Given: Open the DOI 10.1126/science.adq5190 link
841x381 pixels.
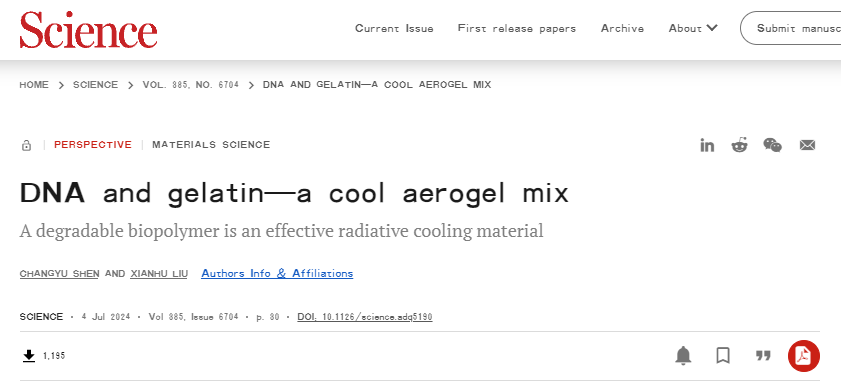Looking at the screenshot, I should [365, 317].
